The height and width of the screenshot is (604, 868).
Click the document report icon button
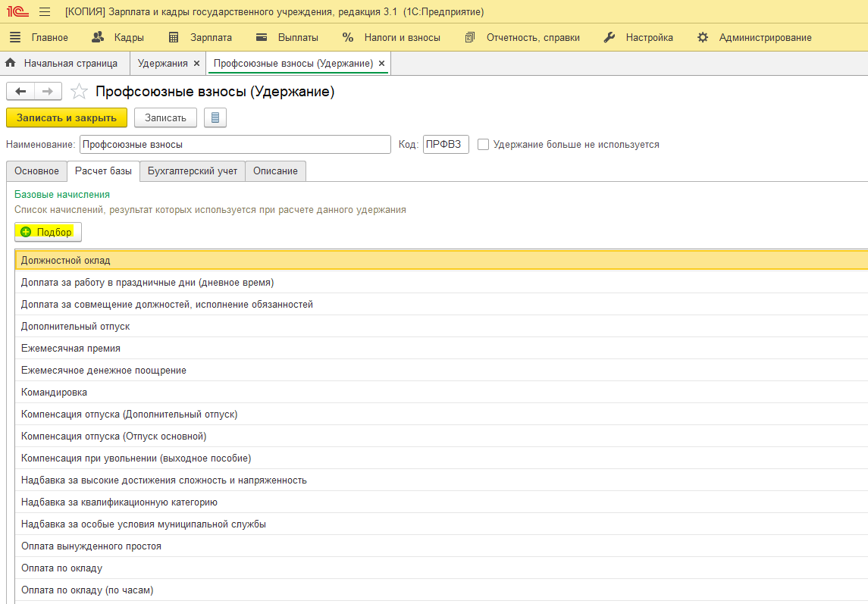point(215,117)
